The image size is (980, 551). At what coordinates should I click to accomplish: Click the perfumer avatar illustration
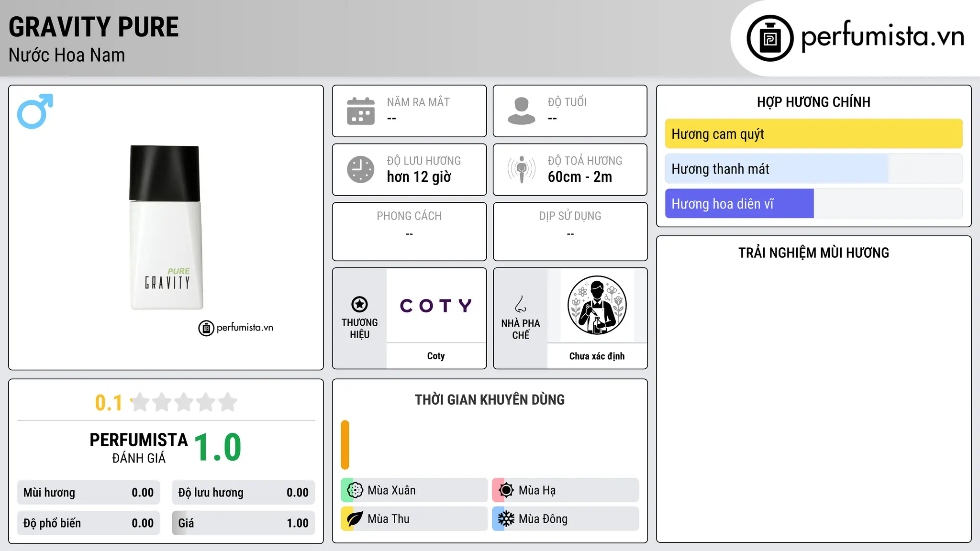point(597,305)
